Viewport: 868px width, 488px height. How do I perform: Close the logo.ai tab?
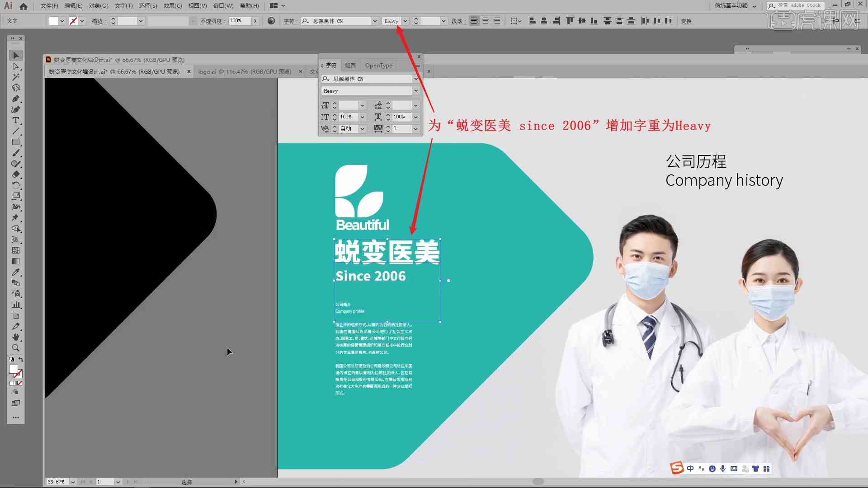coord(301,71)
